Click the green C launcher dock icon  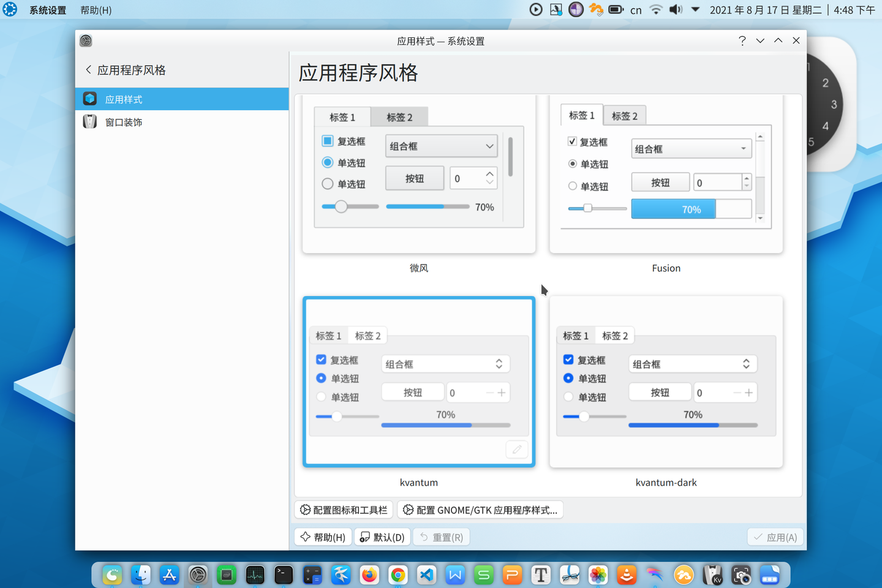pos(112,575)
